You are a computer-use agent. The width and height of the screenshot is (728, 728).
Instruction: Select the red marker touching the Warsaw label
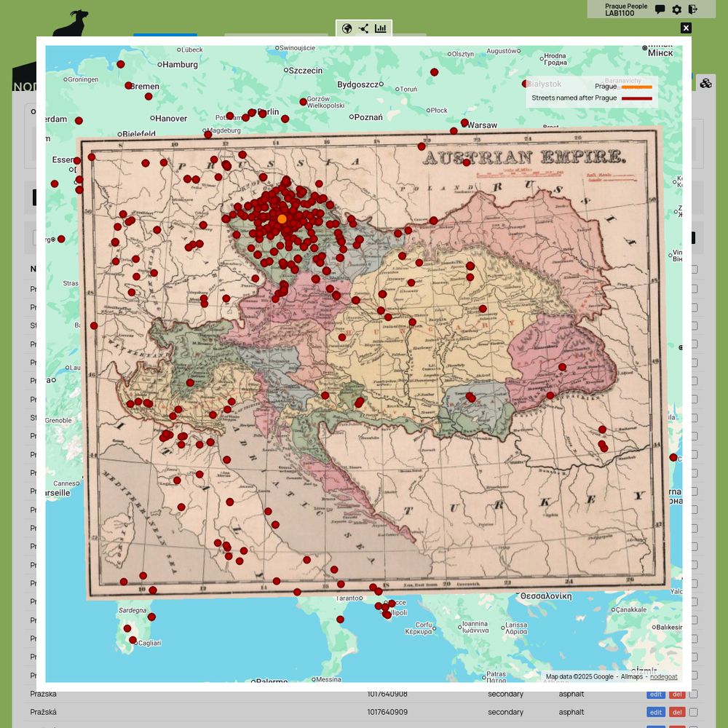(x=464, y=122)
